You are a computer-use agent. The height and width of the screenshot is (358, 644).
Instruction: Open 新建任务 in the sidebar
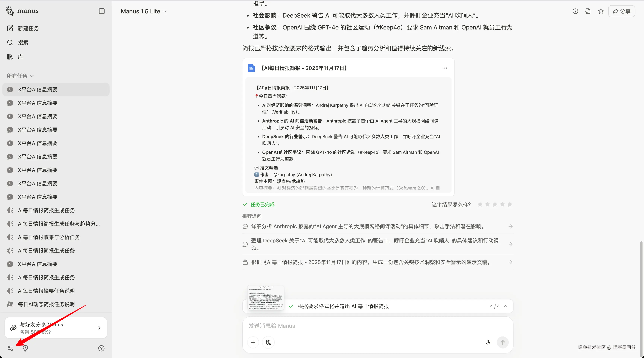pos(28,28)
